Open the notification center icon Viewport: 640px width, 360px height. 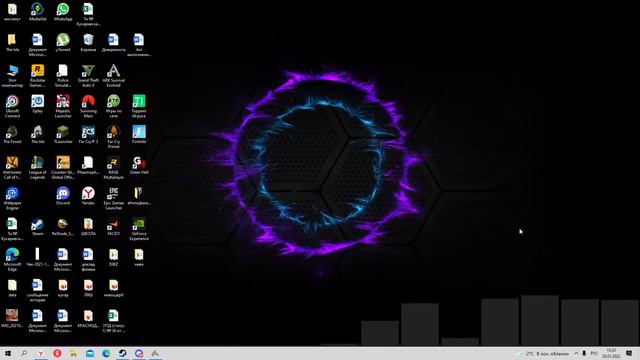click(x=629, y=353)
